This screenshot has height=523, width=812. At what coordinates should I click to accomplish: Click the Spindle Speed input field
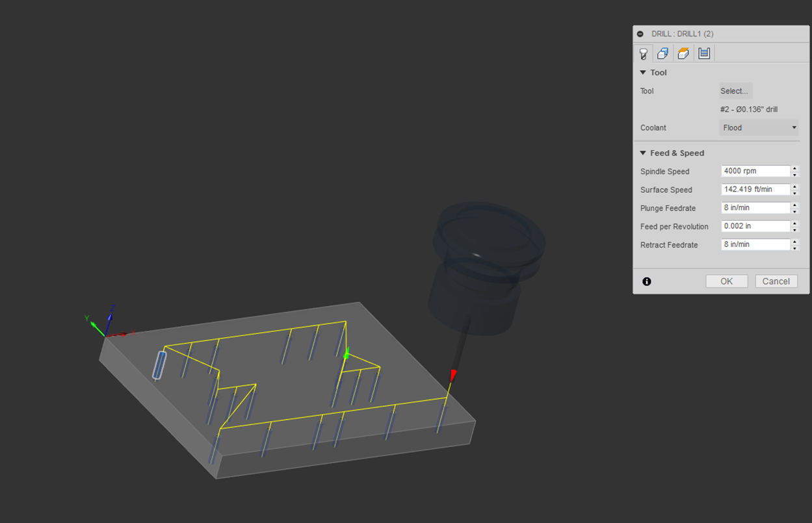(755, 172)
